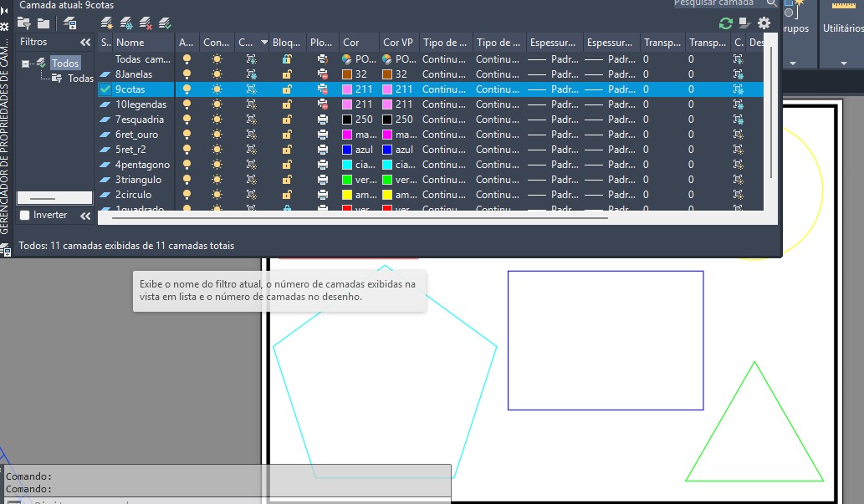
Task: Open linetype Continu... for 2circulo
Action: pyautogui.click(x=444, y=195)
